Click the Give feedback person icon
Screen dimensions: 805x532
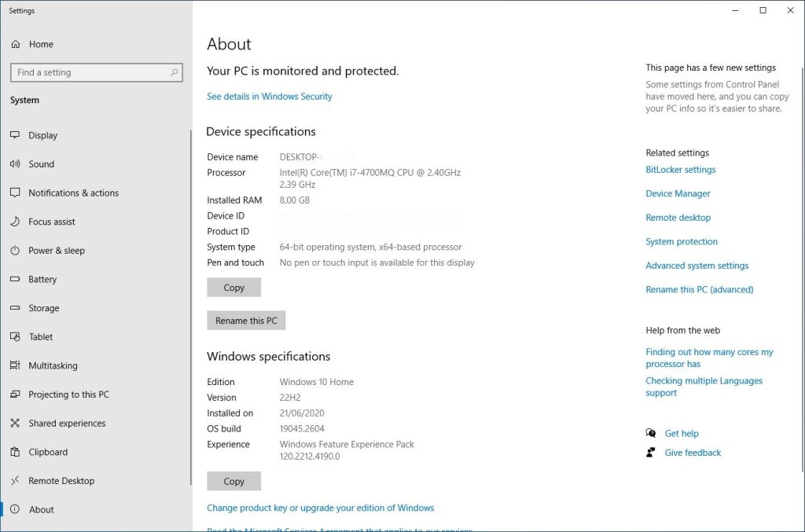click(x=650, y=453)
